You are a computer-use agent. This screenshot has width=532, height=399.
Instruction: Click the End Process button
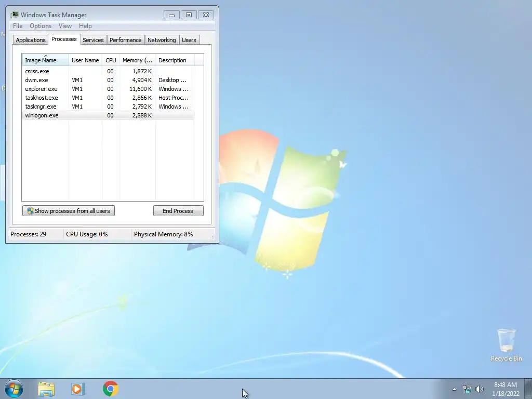pyautogui.click(x=178, y=211)
